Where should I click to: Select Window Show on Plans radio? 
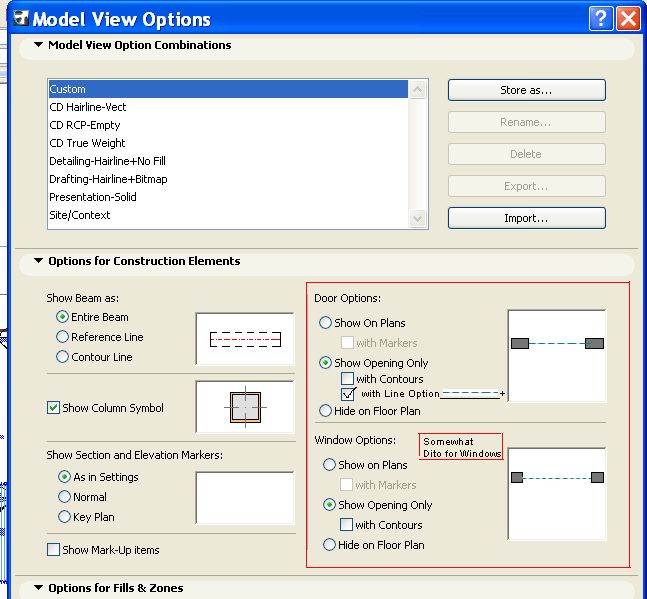pos(329,465)
